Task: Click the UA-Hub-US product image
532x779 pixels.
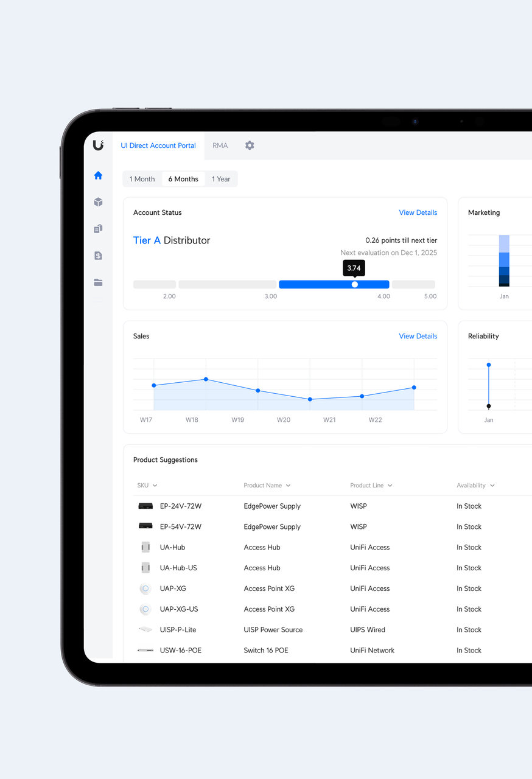Action: point(145,568)
